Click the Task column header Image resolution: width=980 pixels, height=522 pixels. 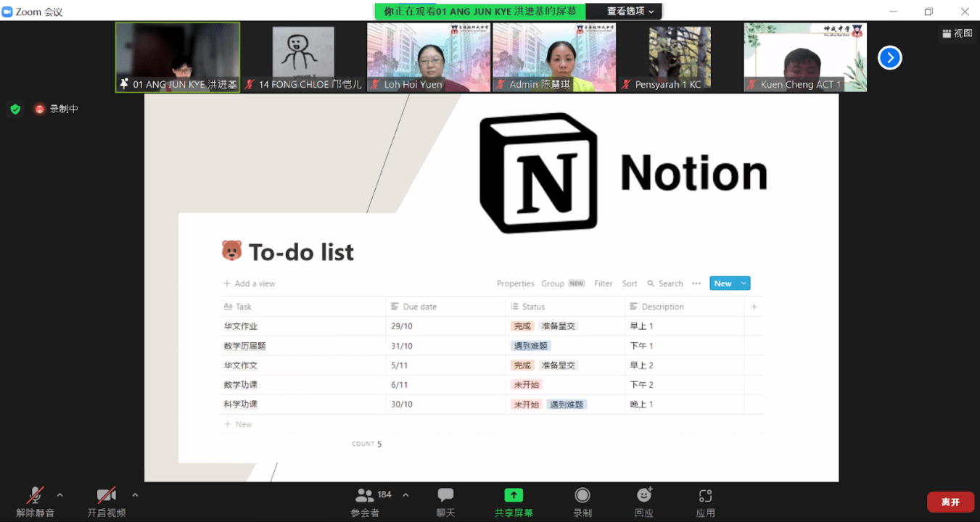pos(303,307)
